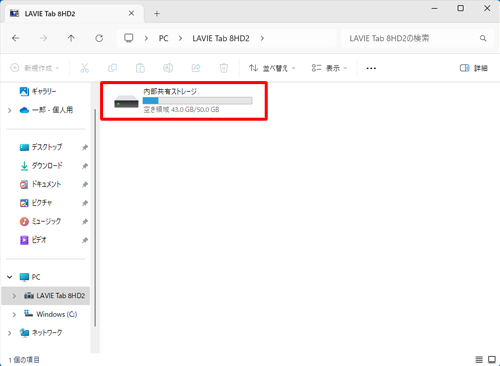Open デスクトップ in quick access
The width and height of the screenshot is (500, 366).
41,147
